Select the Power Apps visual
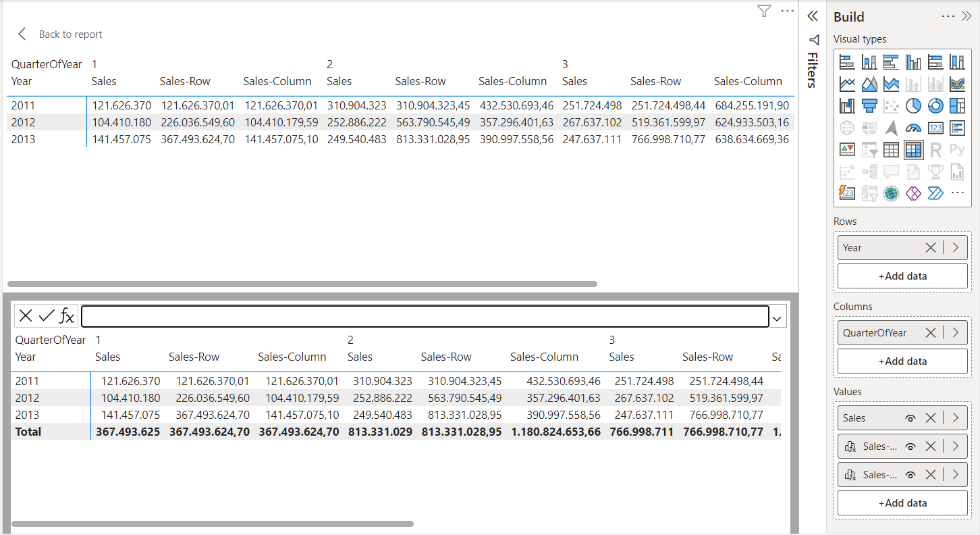 (x=913, y=193)
